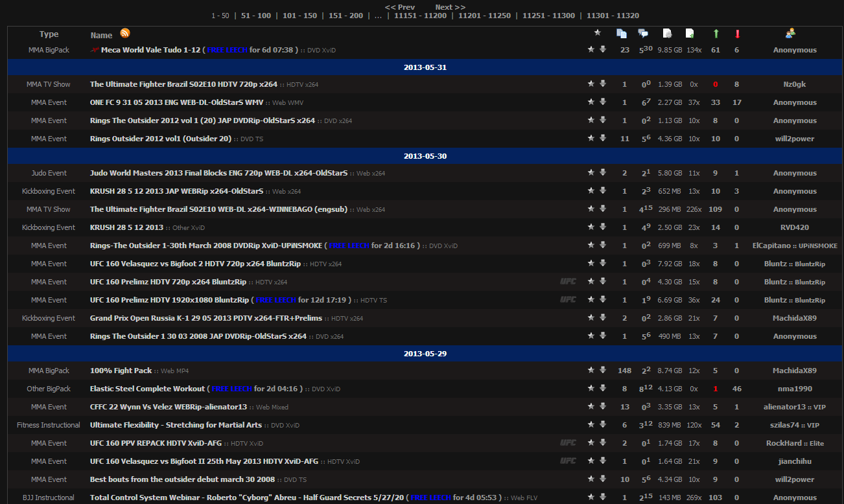844x504 pixels.
Task: Sort by the Type column header
Action: (x=49, y=34)
